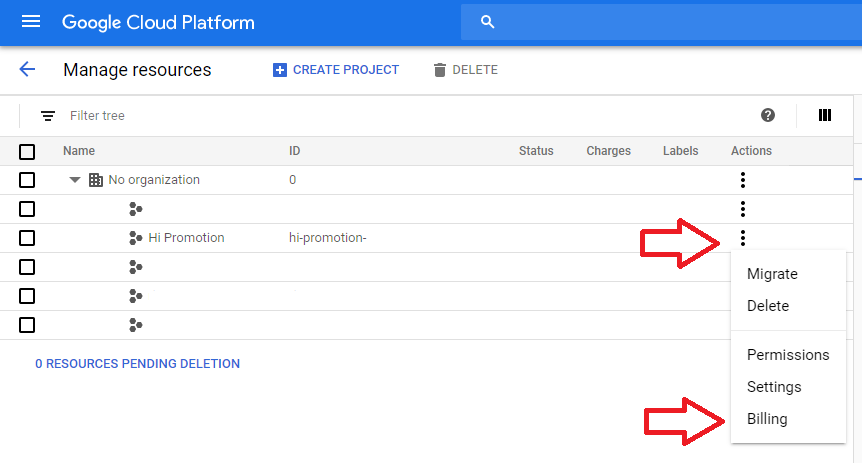Choose Settings in the actions menu
Screen dimensions: 862x463
click(773, 387)
